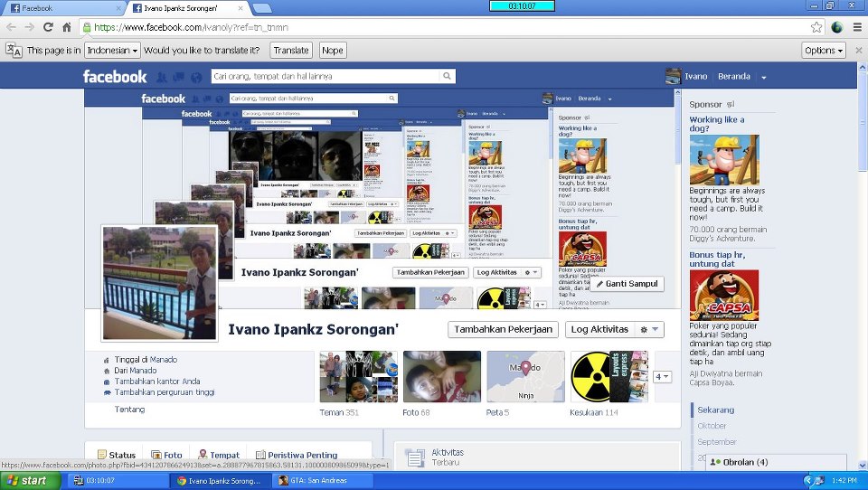Viewport: 868px width, 490px height.
Task: Click the Nope button
Action: [333, 51]
